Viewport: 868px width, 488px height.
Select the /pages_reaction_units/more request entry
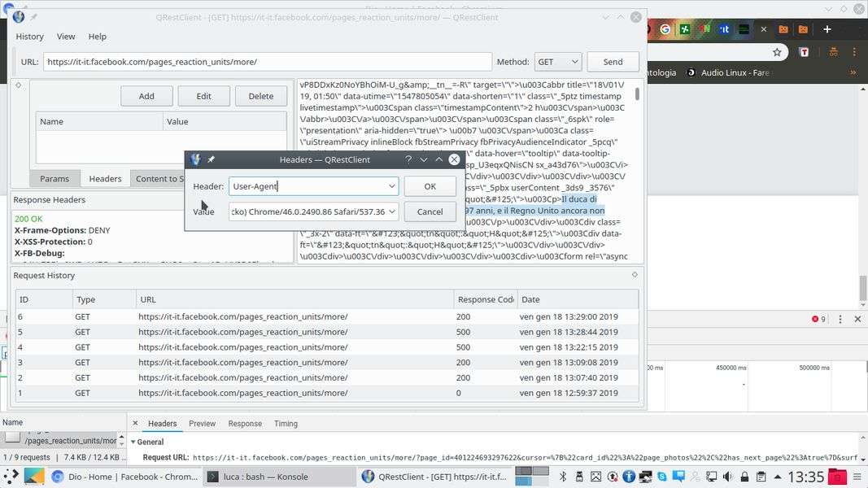click(x=61, y=440)
